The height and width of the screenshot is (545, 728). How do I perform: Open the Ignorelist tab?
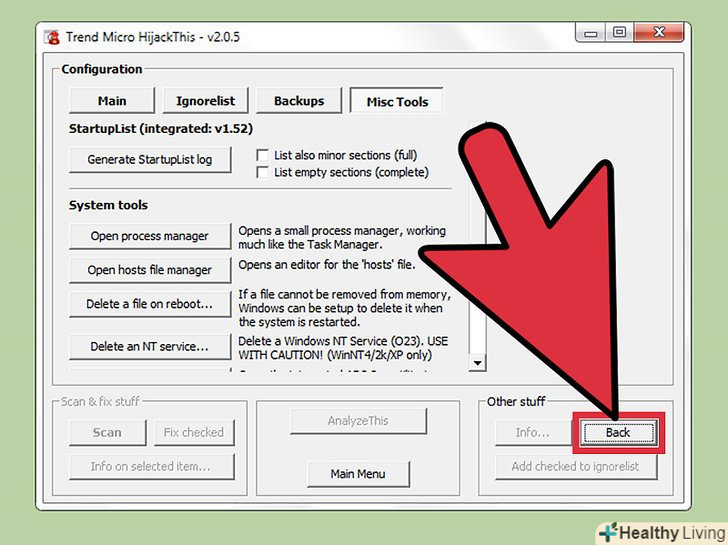coord(205,101)
